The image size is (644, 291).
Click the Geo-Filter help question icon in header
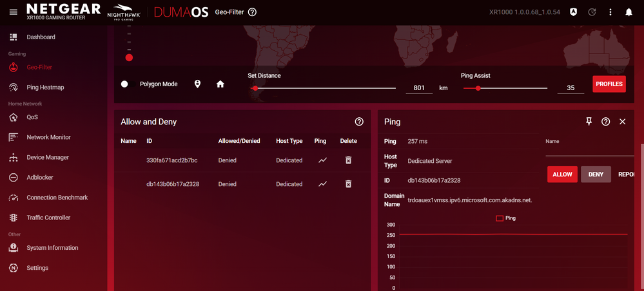pos(253,12)
